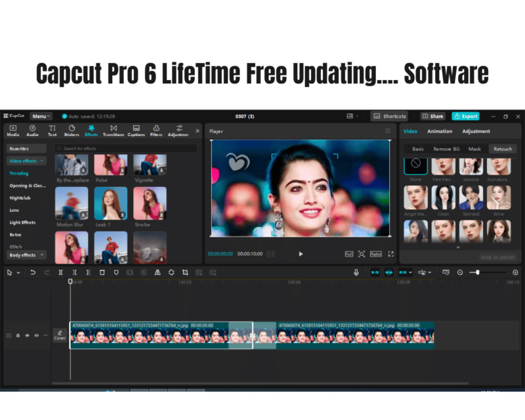Image resolution: width=525 pixels, height=420 pixels.
Task: Click the player focus zoom icon
Action: coord(362,254)
